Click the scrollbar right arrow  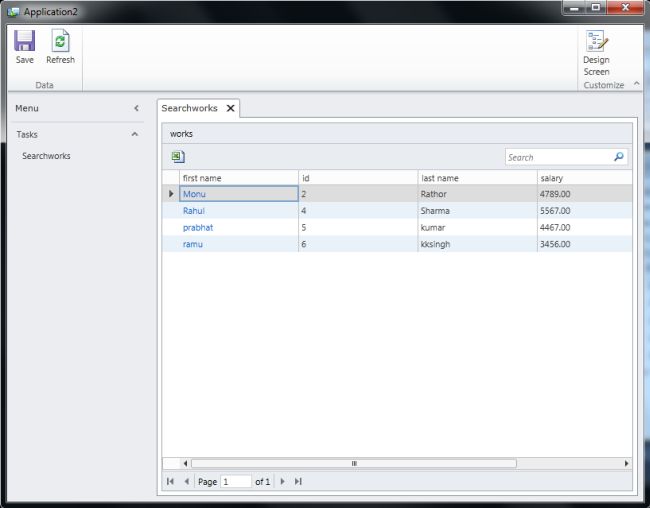626,463
